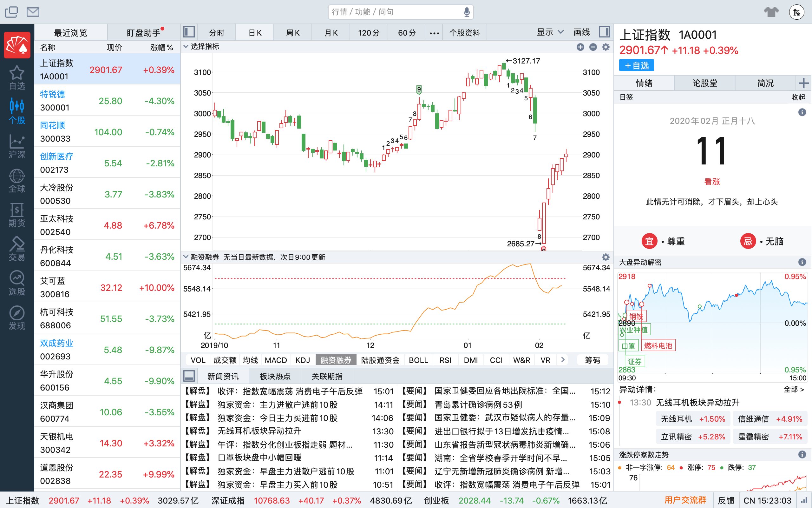The image size is (812, 508).
Task: Toggle right info panel visibility
Action: tap(605, 32)
